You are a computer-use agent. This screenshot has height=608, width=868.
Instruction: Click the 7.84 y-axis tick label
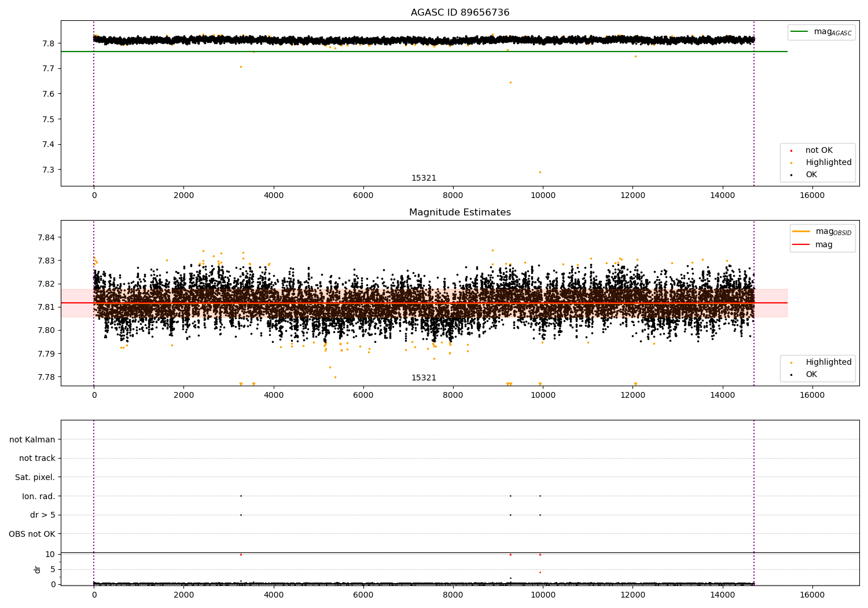47,237
